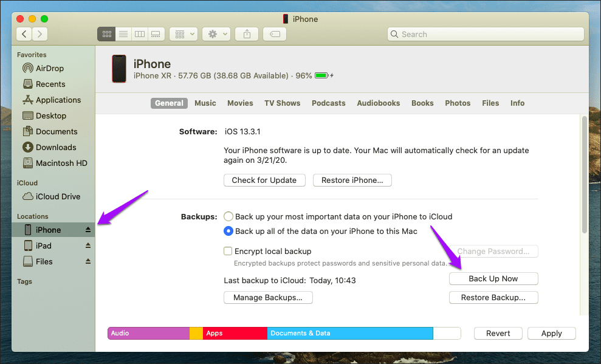Switch Finder to column view

tap(140, 34)
